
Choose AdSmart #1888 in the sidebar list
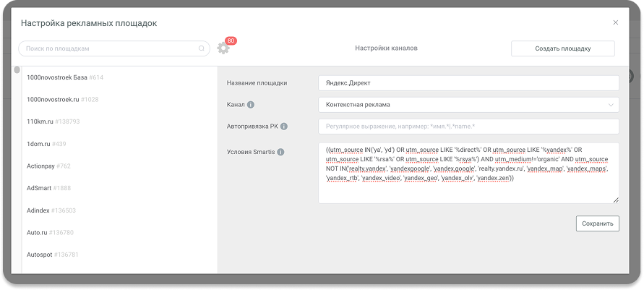tap(56, 188)
